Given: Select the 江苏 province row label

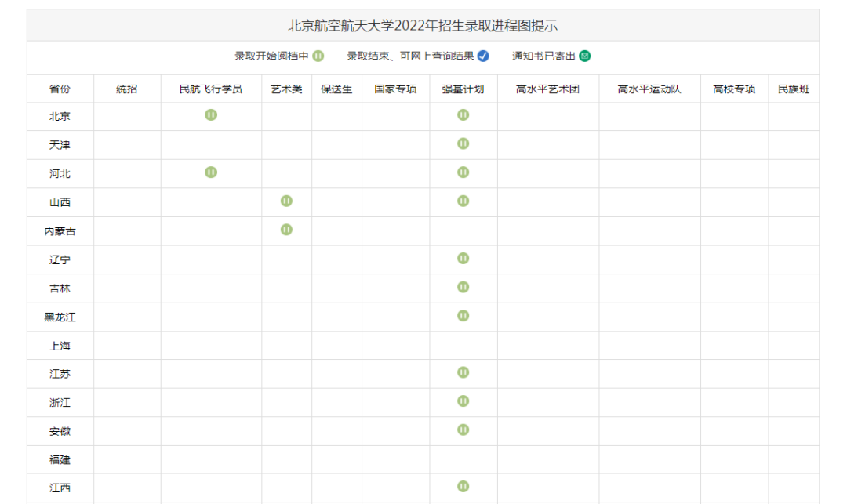Looking at the screenshot, I should coord(60,373).
